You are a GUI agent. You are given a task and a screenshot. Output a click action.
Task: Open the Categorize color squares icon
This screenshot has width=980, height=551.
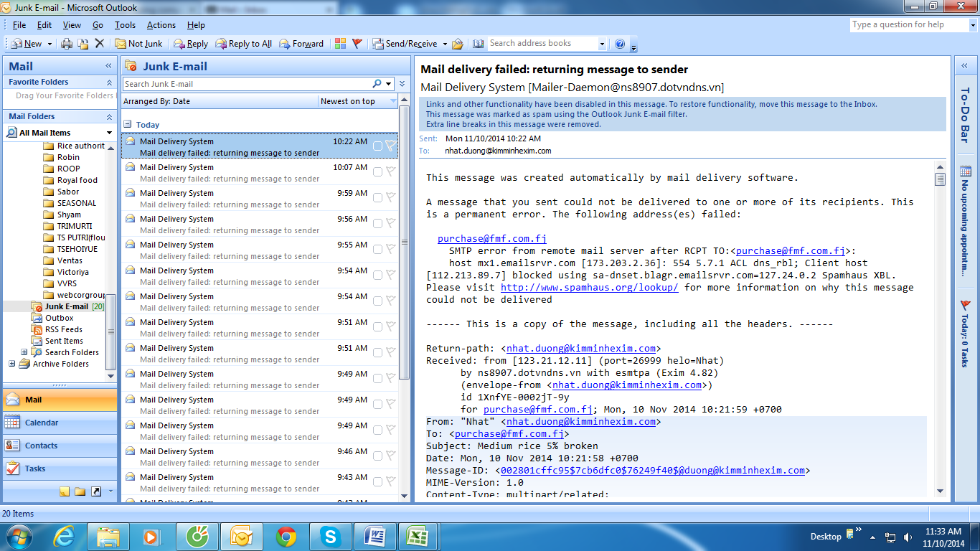click(341, 44)
